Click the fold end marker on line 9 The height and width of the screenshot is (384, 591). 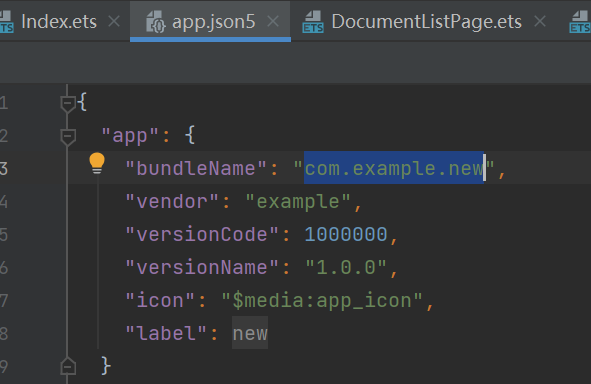68,366
